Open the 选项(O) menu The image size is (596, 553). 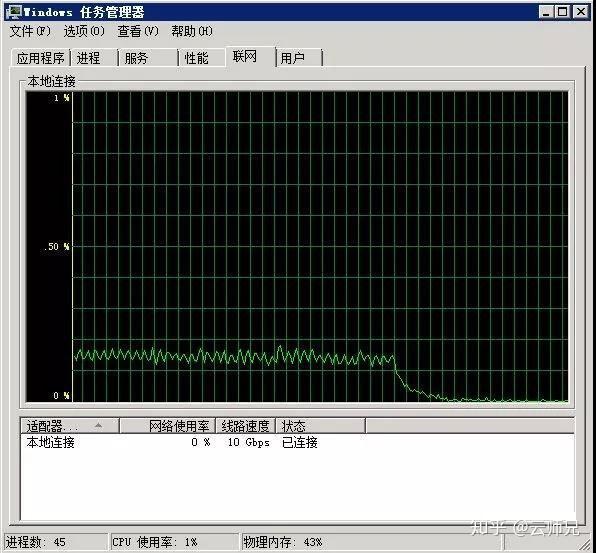click(x=84, y=31)
